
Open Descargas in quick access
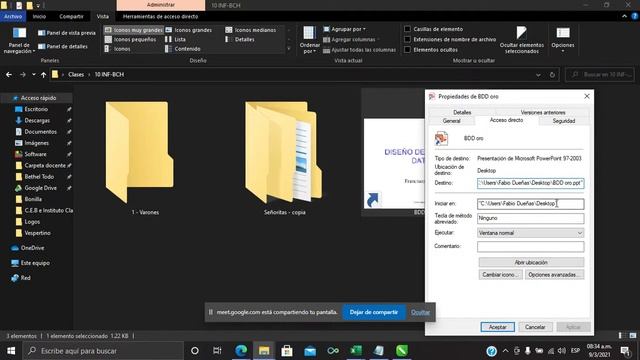coord(37,120)
